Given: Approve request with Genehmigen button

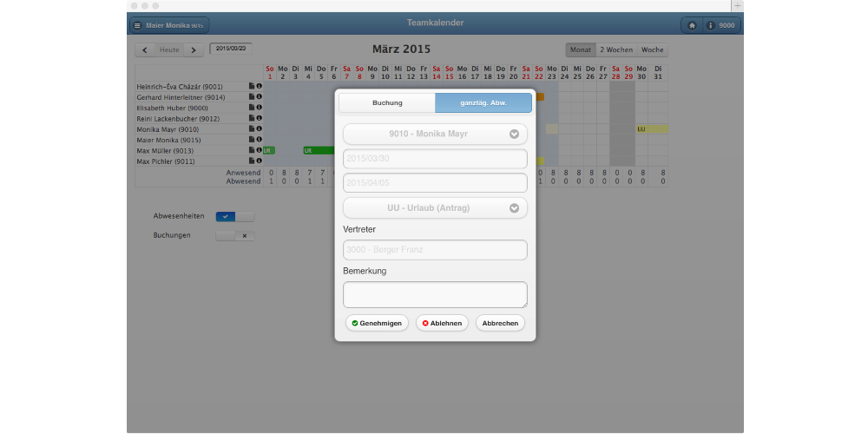Looking at the screenshot, I should pos(377,323).
